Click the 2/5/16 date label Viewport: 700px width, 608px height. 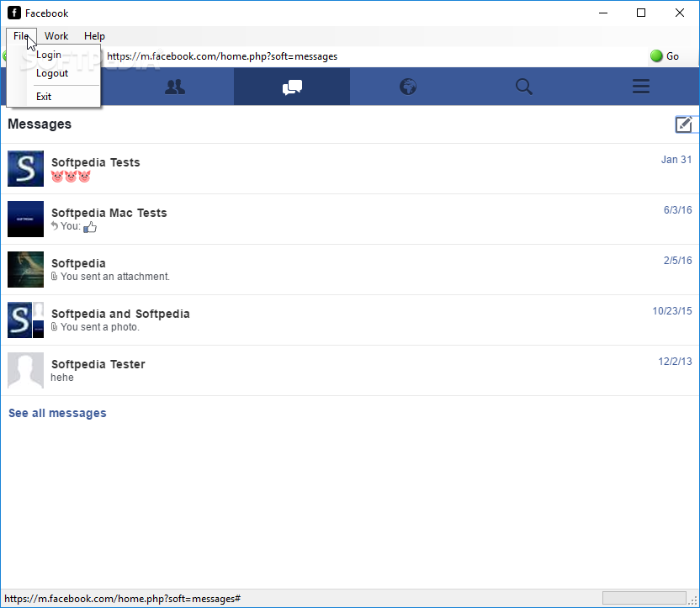click(677, 261)
